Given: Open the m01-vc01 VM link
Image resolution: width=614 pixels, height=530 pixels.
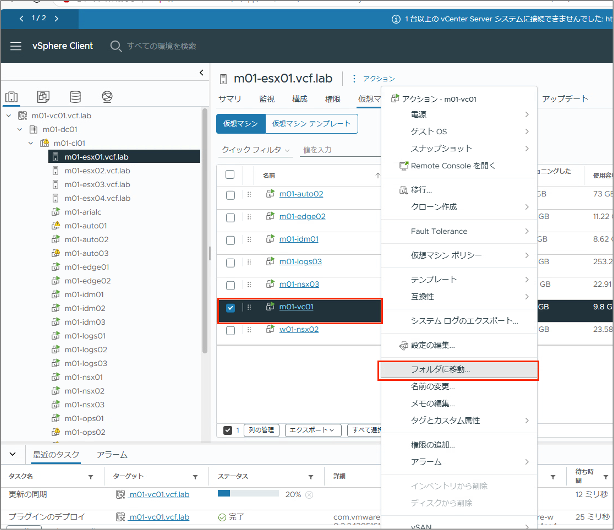Looking at the screenshot, I should (x=296, y=307).
